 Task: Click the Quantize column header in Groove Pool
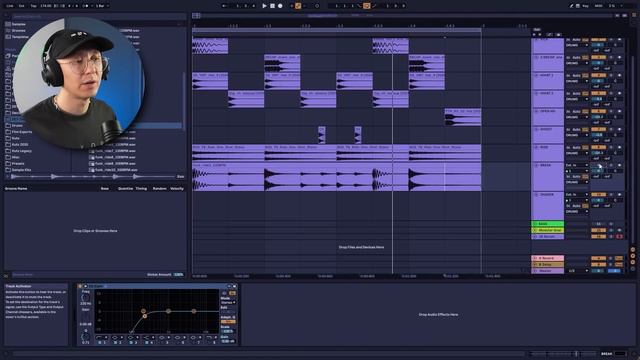pyautogui.click(x=125, y=189)
